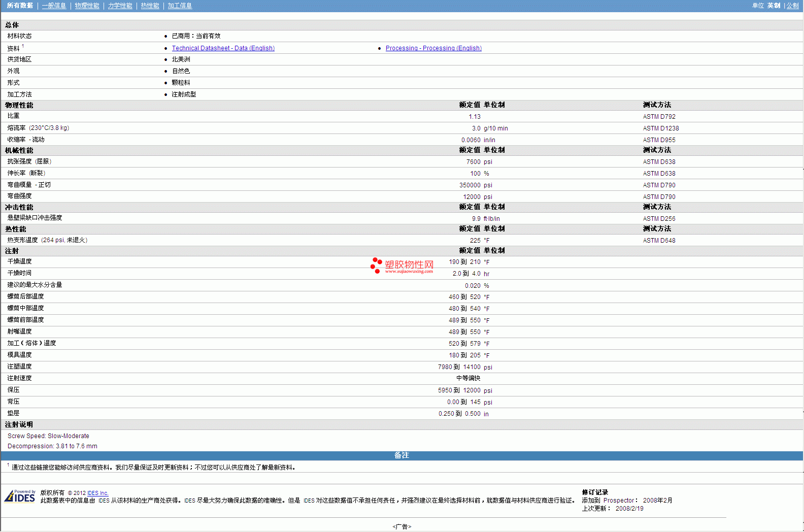Click the 供货地区 value 北美洲
The height and width of the screenshot is (532, 804).
point(181,59)
